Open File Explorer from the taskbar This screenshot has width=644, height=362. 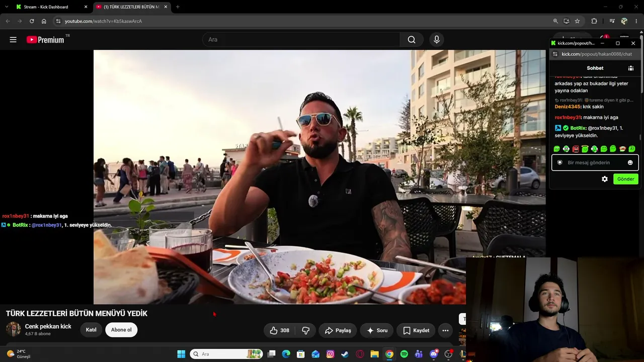374,354
